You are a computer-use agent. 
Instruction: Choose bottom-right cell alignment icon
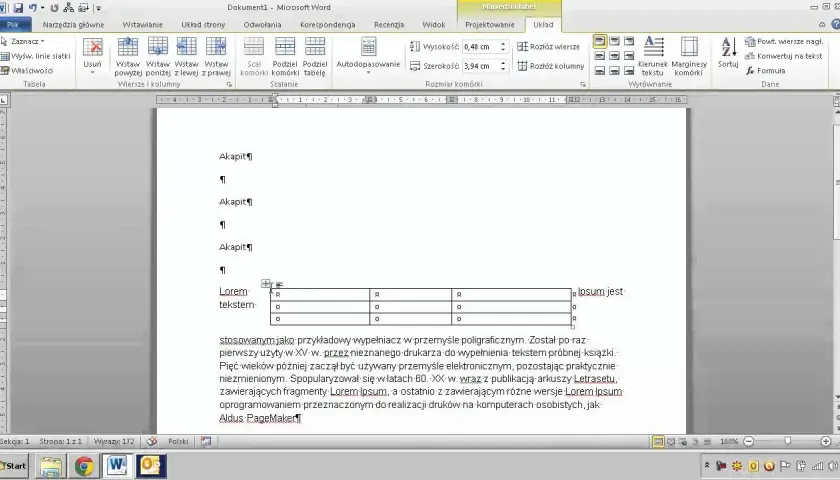pyautogui.click(x=629, y=70)
